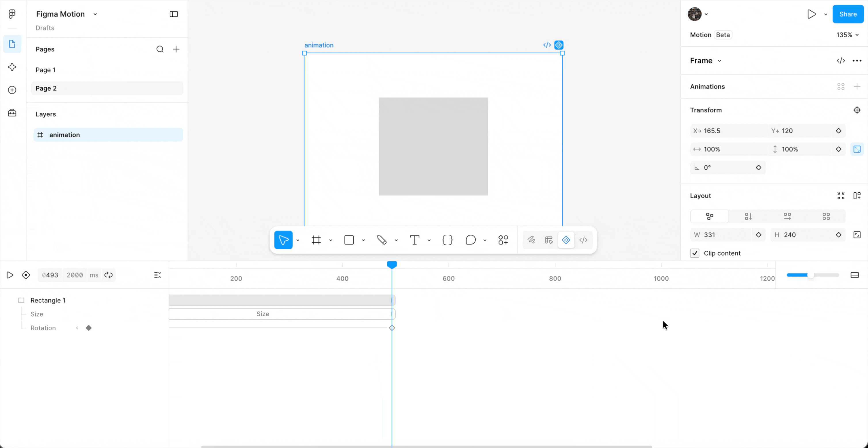The image size is (868, 448).
Task: Click the code icon above animation frame
Action: pos(547,45)
